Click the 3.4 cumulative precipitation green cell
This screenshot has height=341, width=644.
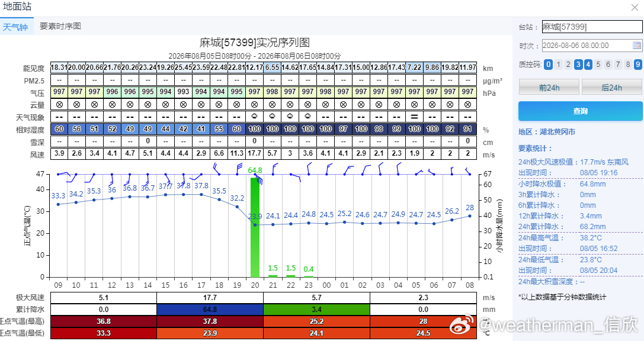(316, 310)
